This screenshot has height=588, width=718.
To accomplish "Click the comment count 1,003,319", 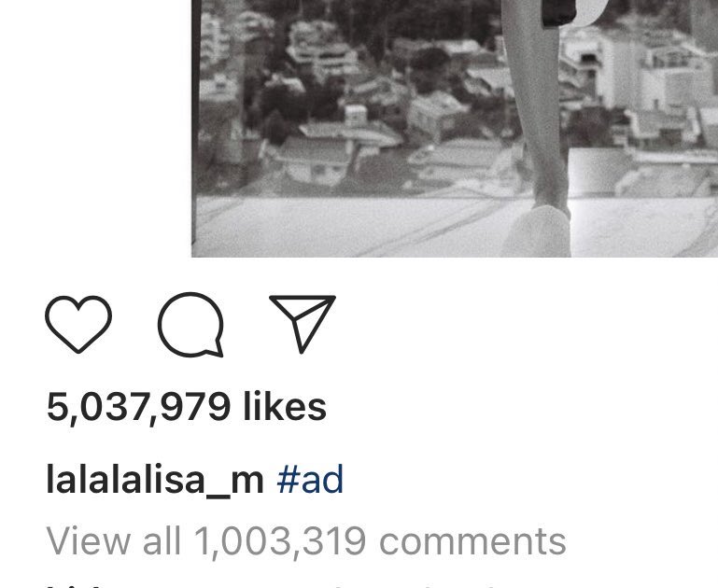I will pyautogui.click(x=280, y=542).
